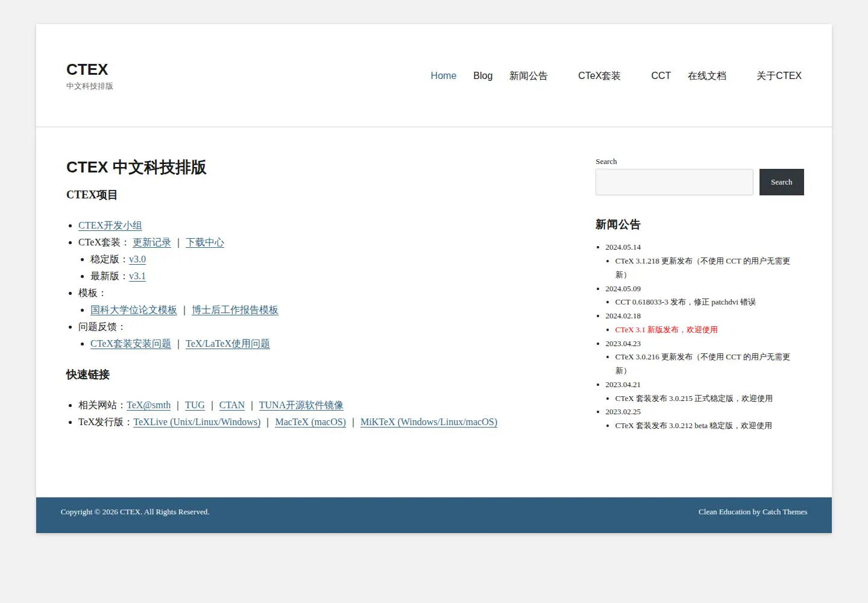
Task: Open the TeXLive (Unix/Linux/Windows) link
Action: coord(197,422)
